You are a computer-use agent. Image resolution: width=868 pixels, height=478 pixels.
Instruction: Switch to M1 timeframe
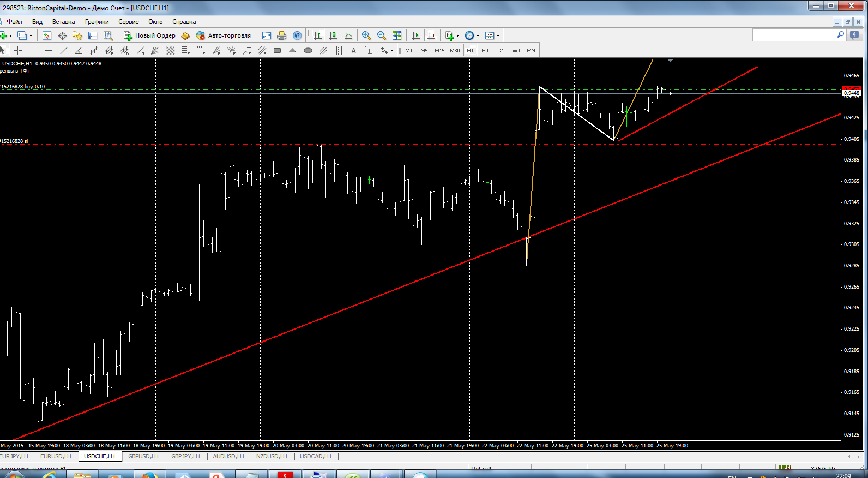pyautogui.click(x=409, y=50)
